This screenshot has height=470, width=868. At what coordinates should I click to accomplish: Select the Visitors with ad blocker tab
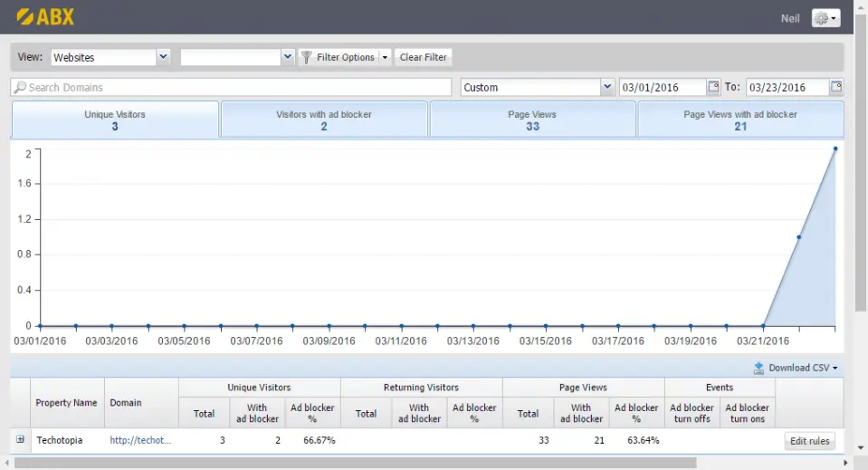[324, 120]
